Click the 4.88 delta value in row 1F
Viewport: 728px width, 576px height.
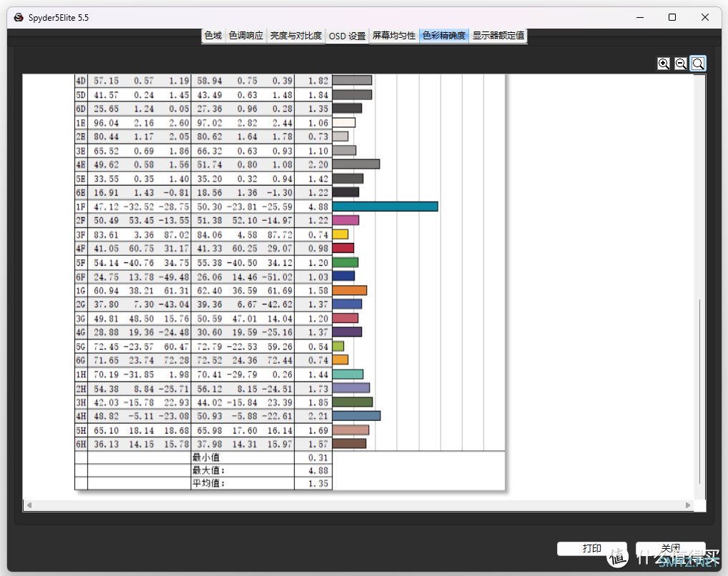coord(318,207)
